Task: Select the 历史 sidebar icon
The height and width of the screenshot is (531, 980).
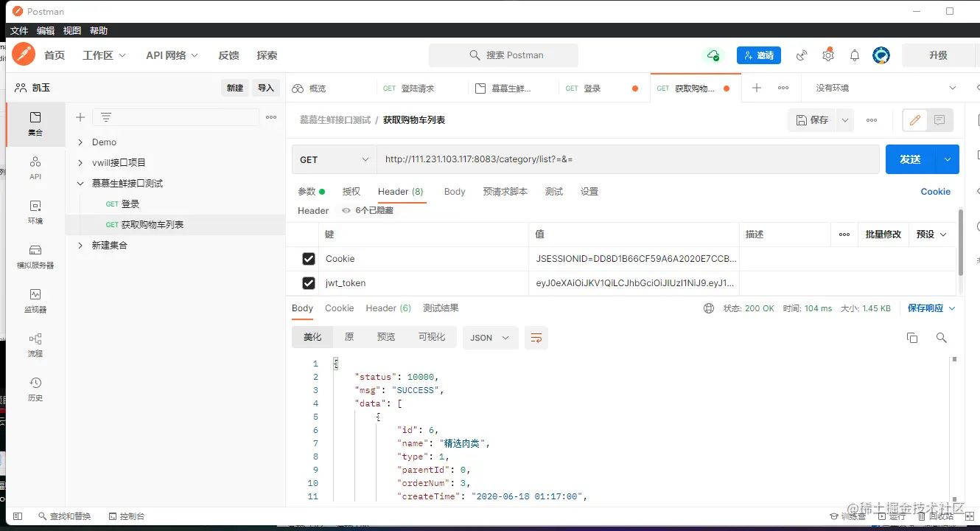Action: pos(35,389)
